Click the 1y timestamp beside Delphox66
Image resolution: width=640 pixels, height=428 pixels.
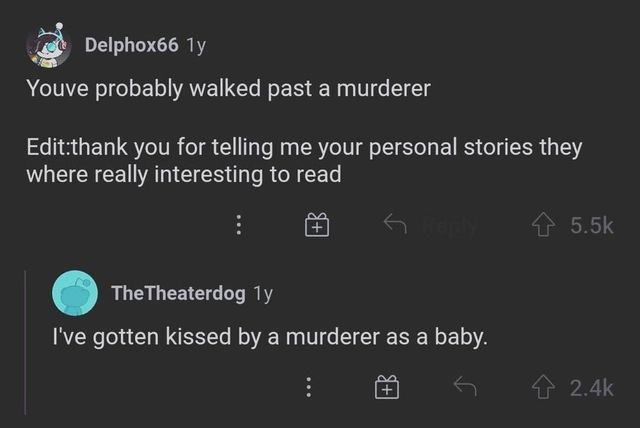[196, 45]
